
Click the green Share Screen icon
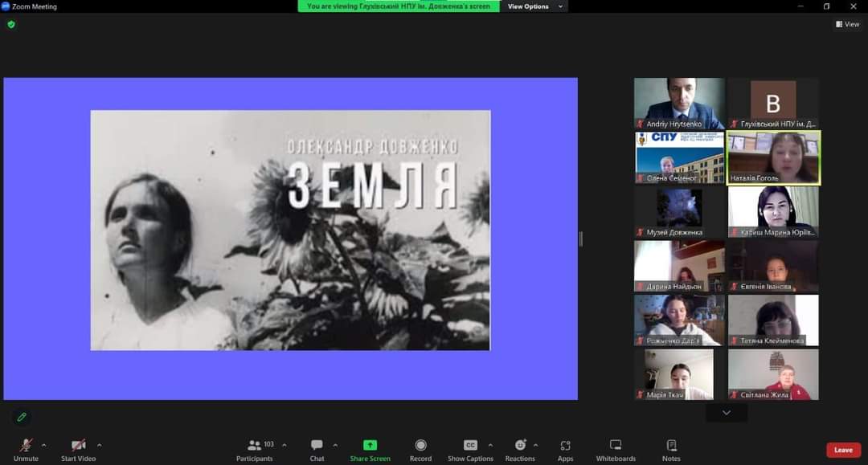(x=370, y=445)
